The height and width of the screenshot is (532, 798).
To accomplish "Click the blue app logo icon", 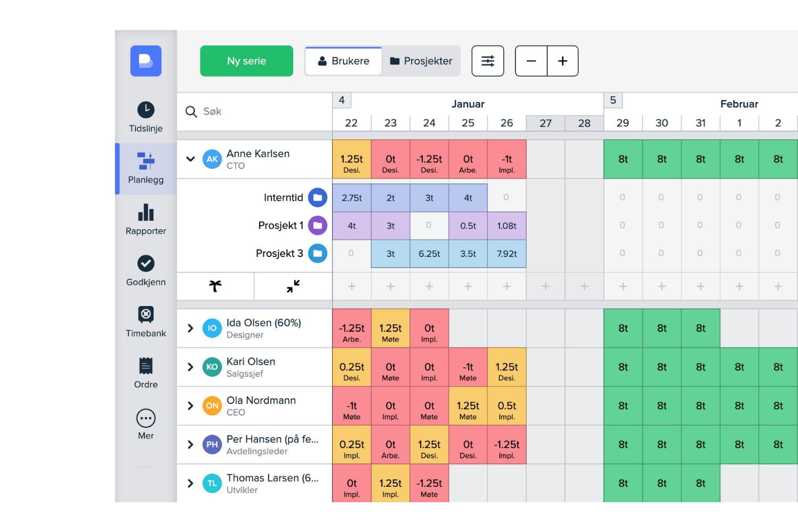I will coord(146,61).
